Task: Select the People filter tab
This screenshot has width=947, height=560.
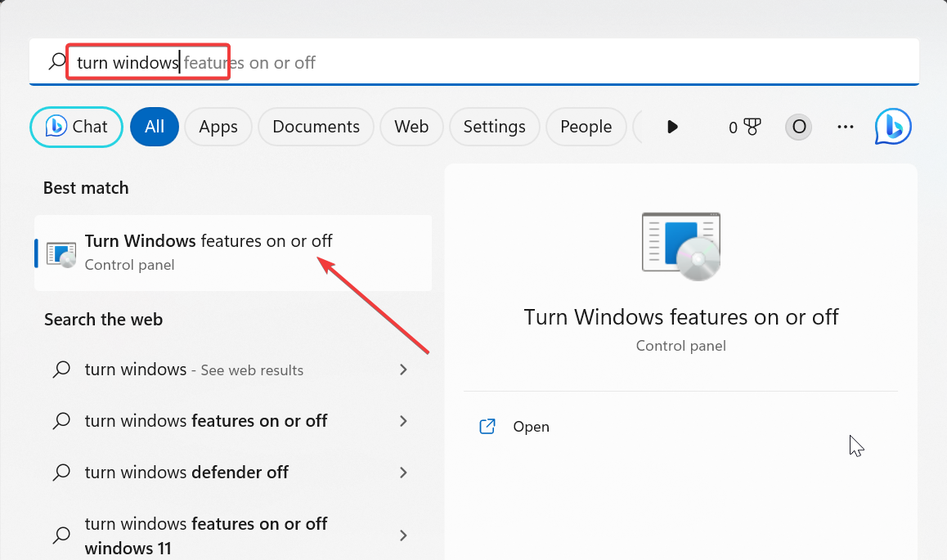Action: pyautogui.click(x=586, y=127)
